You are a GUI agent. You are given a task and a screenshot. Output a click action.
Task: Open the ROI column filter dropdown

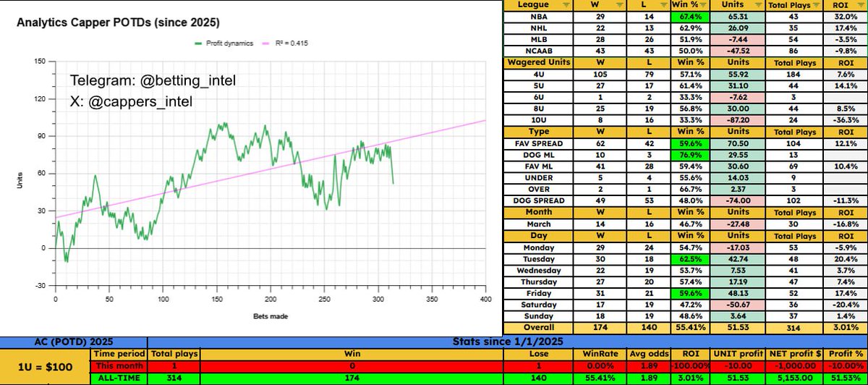tap(861, 5)
